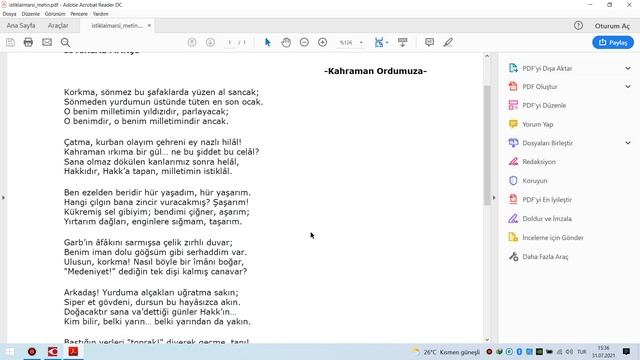The image size is (640, 360).
Task: Close the istiklalmarsi_metin document tab
Action: pyautogui.click(x=149, y=25)
